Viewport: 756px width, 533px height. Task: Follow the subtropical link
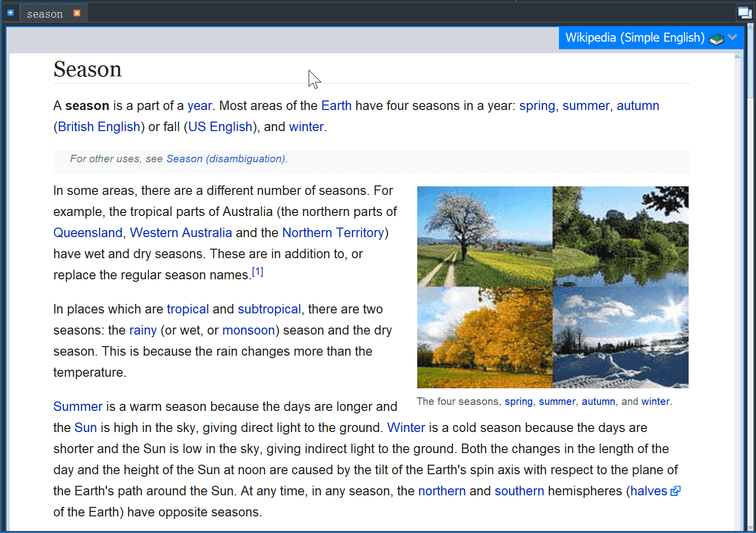(x=269, y=309)
